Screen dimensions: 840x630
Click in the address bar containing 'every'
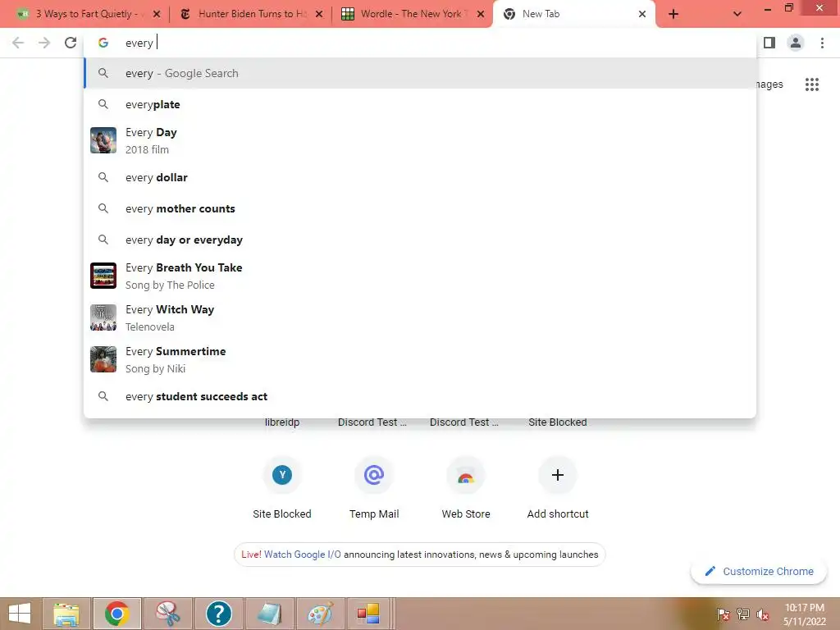click(420, 43)
